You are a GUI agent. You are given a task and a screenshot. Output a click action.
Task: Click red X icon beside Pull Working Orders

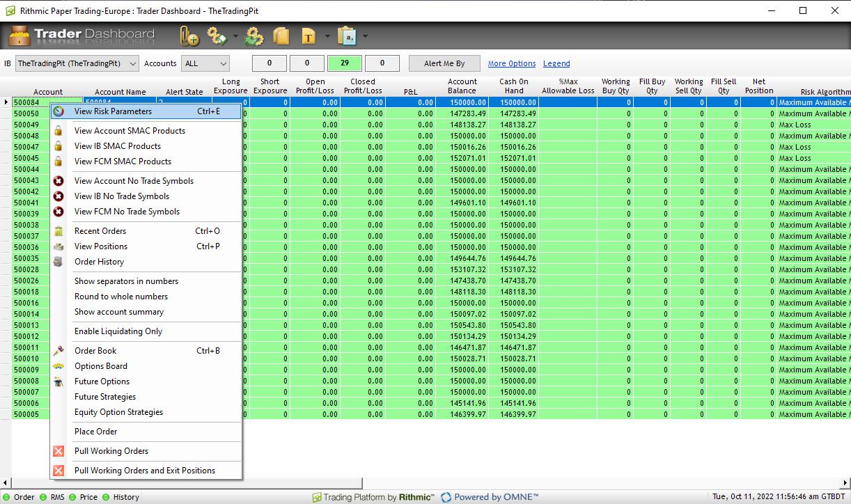click(58, 451)
